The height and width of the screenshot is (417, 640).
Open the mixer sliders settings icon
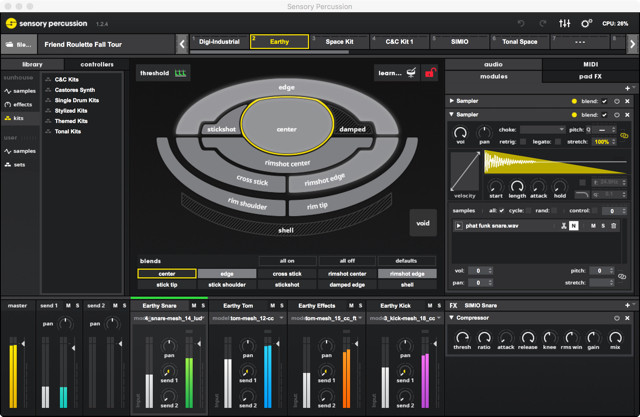pyautogui.click(x=564, y=23)
